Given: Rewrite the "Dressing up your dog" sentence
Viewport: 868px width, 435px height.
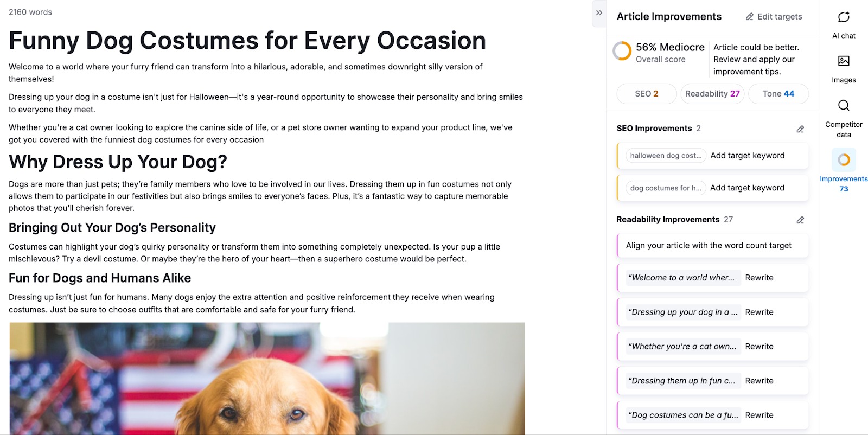Looking at the screenshot, I should pyautogui.click(x=759, y=312).
